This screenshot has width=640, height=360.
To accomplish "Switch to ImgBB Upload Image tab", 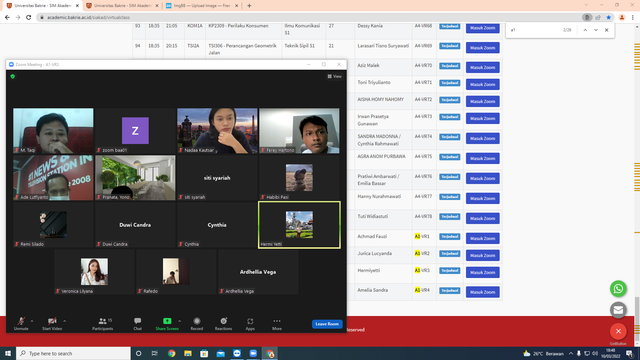I will 202,6.
